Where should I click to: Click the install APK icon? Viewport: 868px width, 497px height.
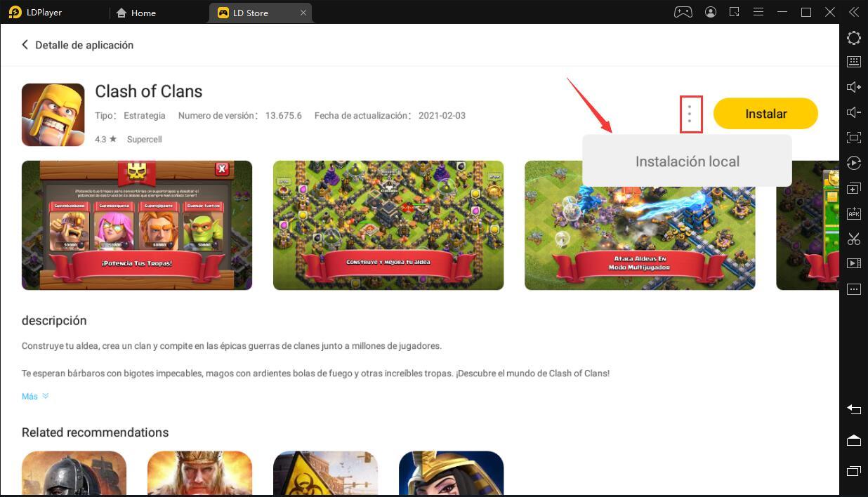[854, 213]
